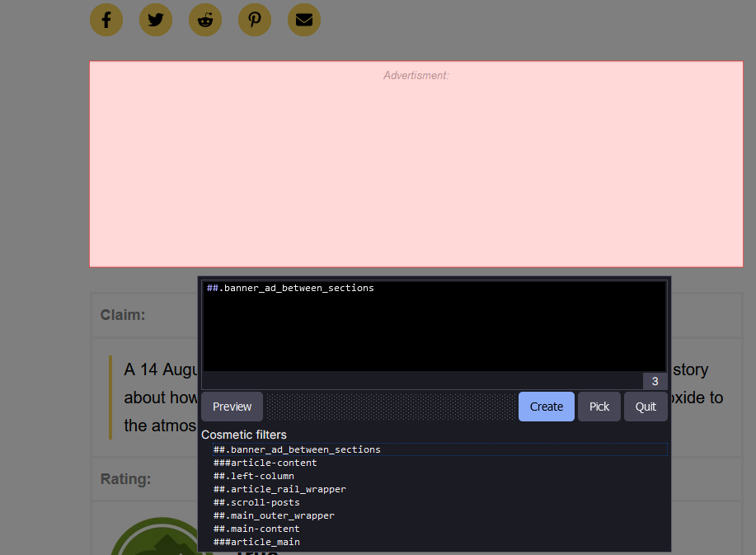Screen dimensions: 756x555
Task: Share the page on Pinterest
Action: [254, 19]
